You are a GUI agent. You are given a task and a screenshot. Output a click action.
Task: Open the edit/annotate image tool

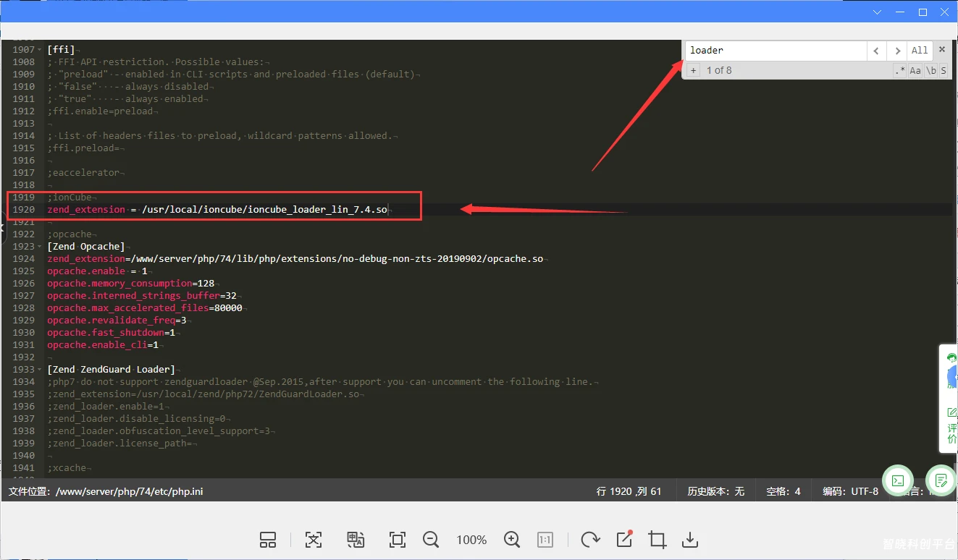click(x=624, y=539)
